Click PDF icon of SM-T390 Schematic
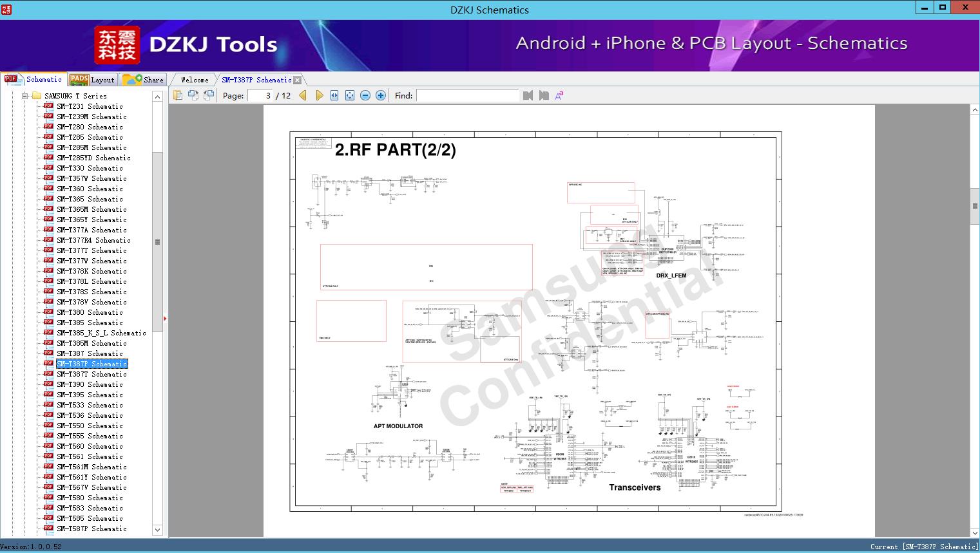The width and height of the screenshot is (980, 553). 48,384
